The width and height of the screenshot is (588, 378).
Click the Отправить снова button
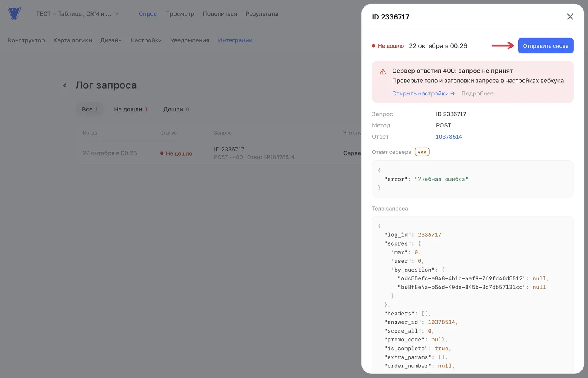coord(546,46)
